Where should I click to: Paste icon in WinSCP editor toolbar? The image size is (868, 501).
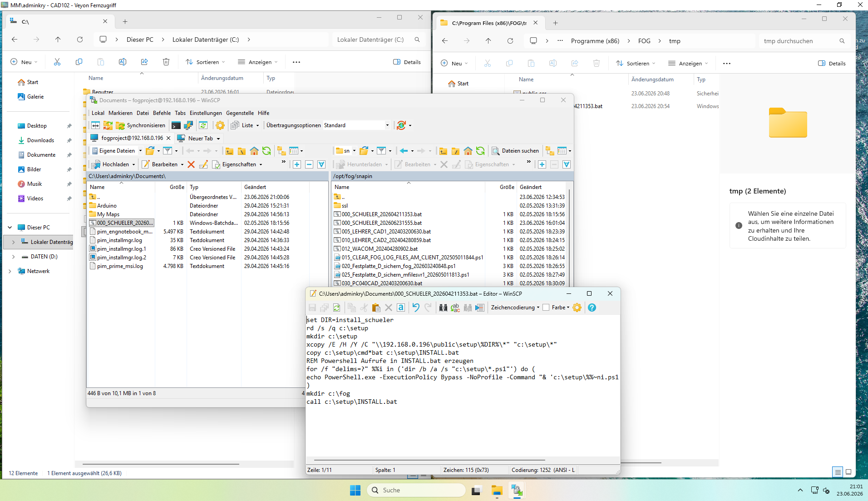tap(376, 308)
